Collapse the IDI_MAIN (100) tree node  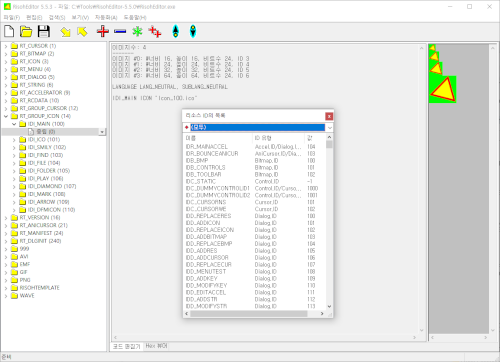(14, 124)
